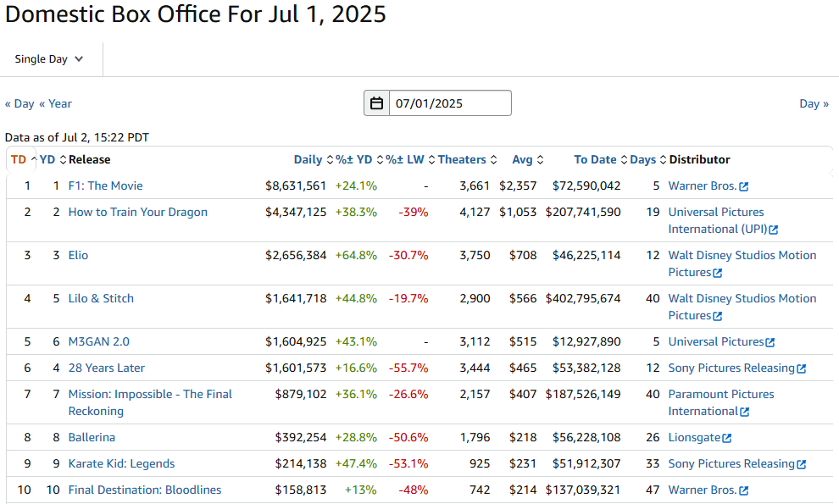This screenshot has height=504, width=839.
Task: Open Sony Pictures Releasing for Karate Kid
Action: point(731,463)
